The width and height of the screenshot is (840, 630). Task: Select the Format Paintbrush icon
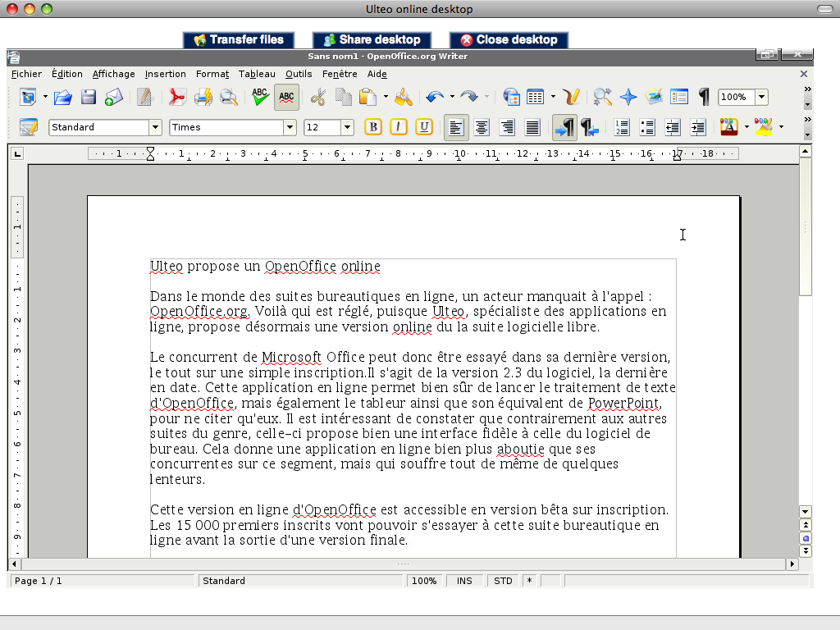(x=404, y=97)
